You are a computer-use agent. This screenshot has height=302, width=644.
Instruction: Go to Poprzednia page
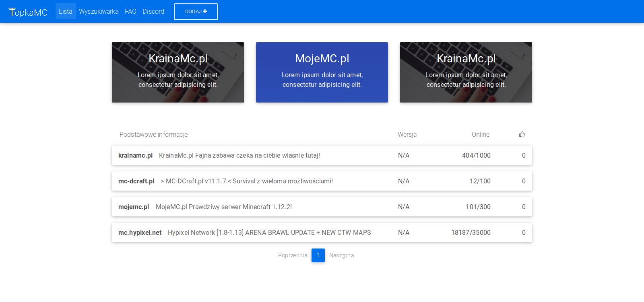(x=293, y=255)
